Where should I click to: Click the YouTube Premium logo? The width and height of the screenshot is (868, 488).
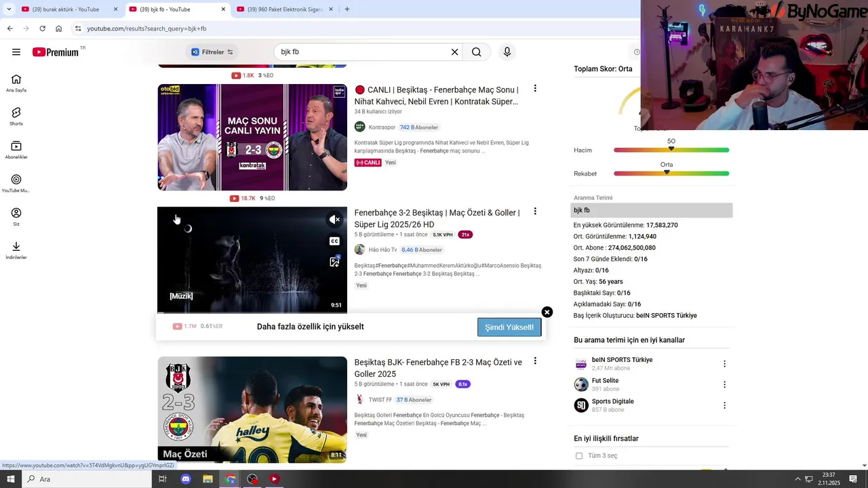[56, 52]
